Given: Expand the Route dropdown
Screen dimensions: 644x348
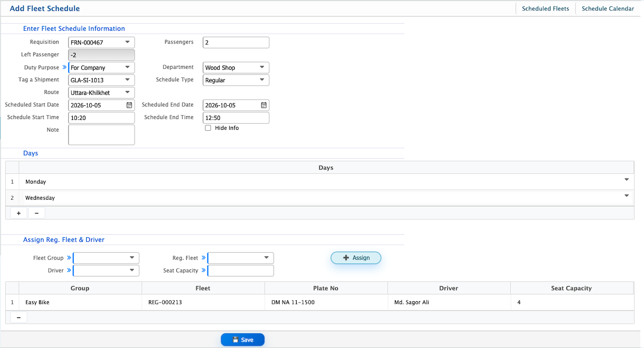Looking at the screenshot, I should pos(128,93).
